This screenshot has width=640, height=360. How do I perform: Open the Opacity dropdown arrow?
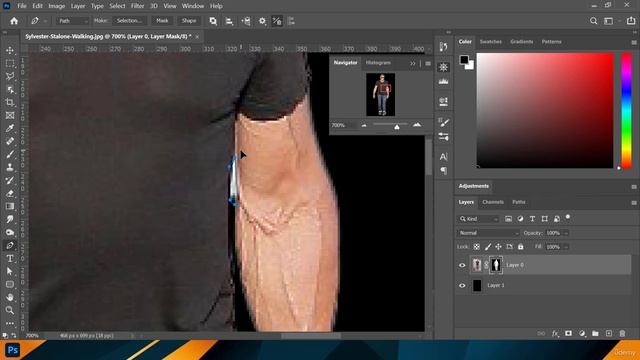tap(566, 233)
